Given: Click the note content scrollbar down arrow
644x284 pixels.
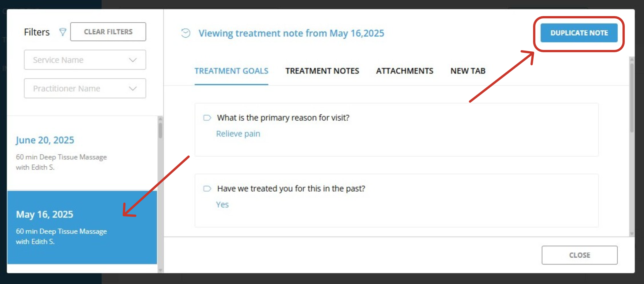Looking at the screenshot, I should tap(632, 234).
